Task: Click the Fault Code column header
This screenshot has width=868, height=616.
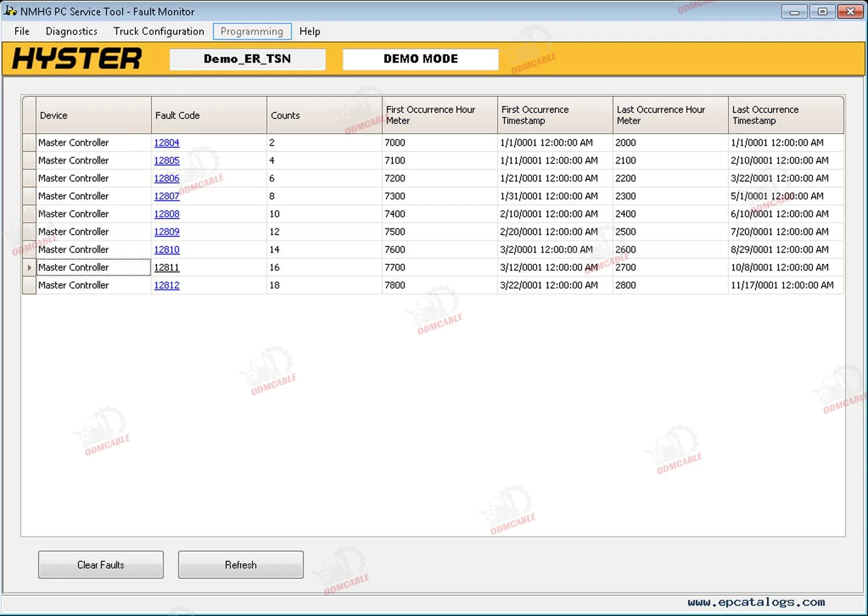Action: click(209, 115)
